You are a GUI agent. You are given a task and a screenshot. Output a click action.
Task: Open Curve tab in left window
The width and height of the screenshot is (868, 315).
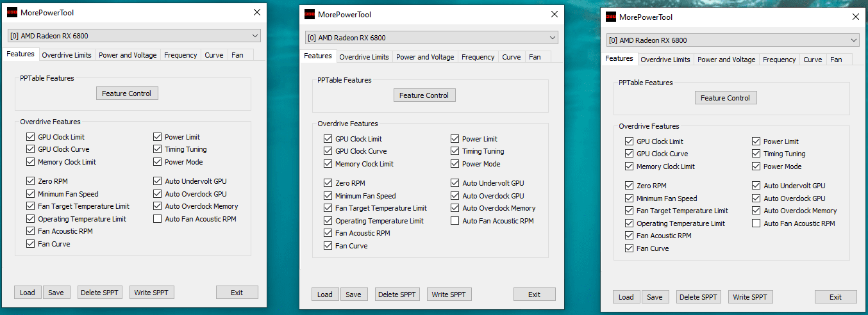point(214,55)
